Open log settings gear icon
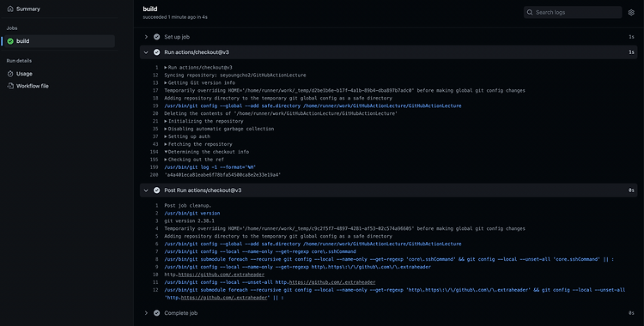 point(631,12)
